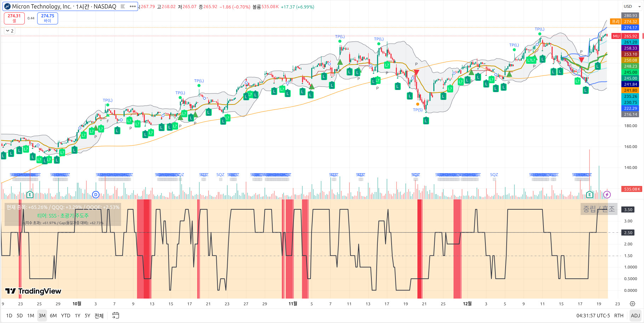Click the 253.10 dark red price tag

click(x=631, y=54)
